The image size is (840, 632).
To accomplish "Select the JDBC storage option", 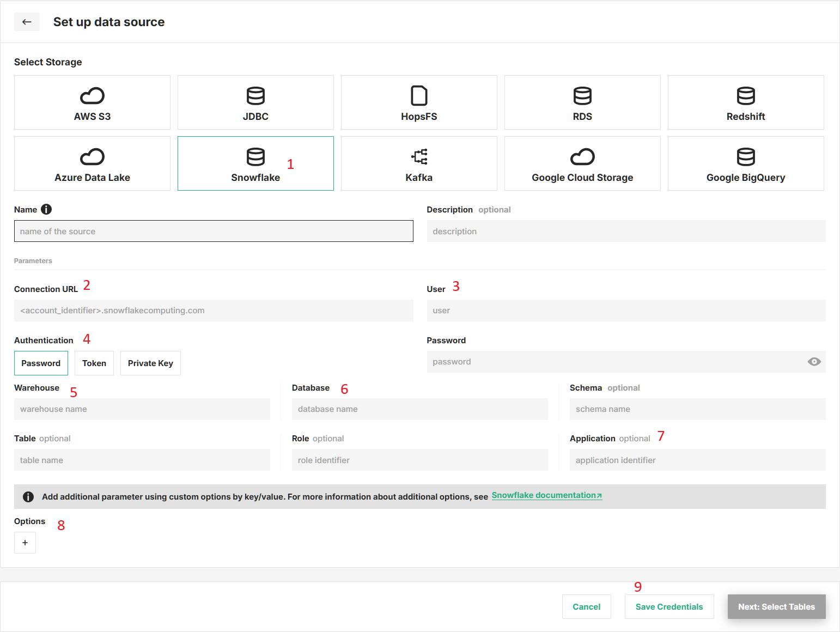I will pyautogui.click(x=255, y=102).
